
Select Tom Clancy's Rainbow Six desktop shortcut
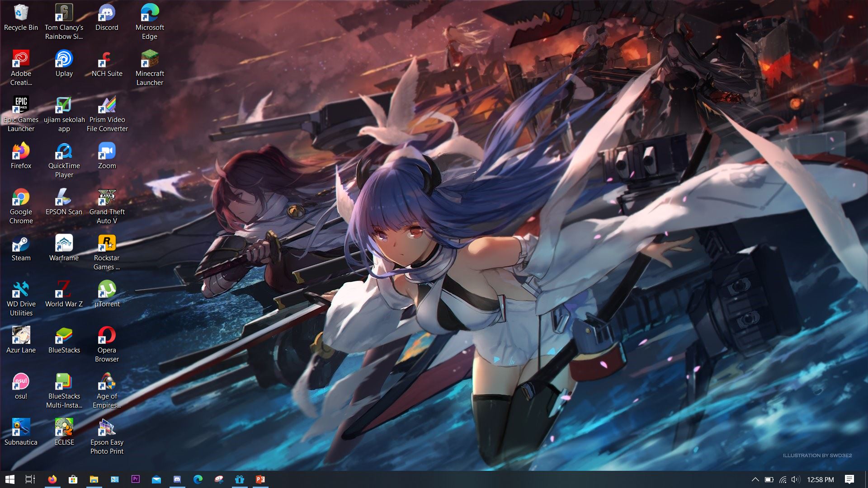[64, 22]
